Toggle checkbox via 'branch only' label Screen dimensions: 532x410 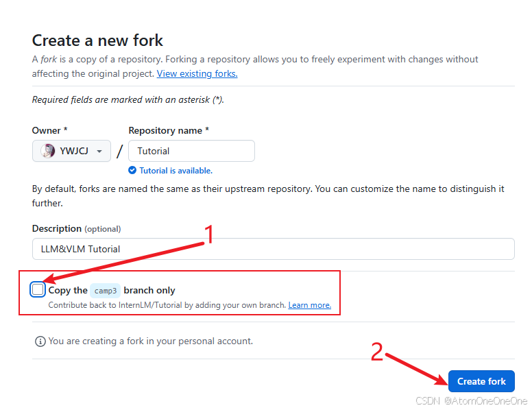[x=149, y=290]
